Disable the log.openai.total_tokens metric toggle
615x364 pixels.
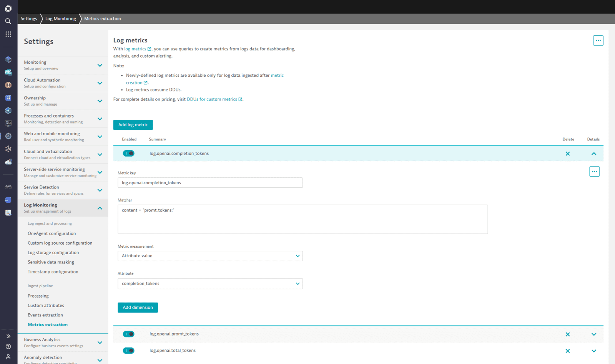[x=128, y=350]
